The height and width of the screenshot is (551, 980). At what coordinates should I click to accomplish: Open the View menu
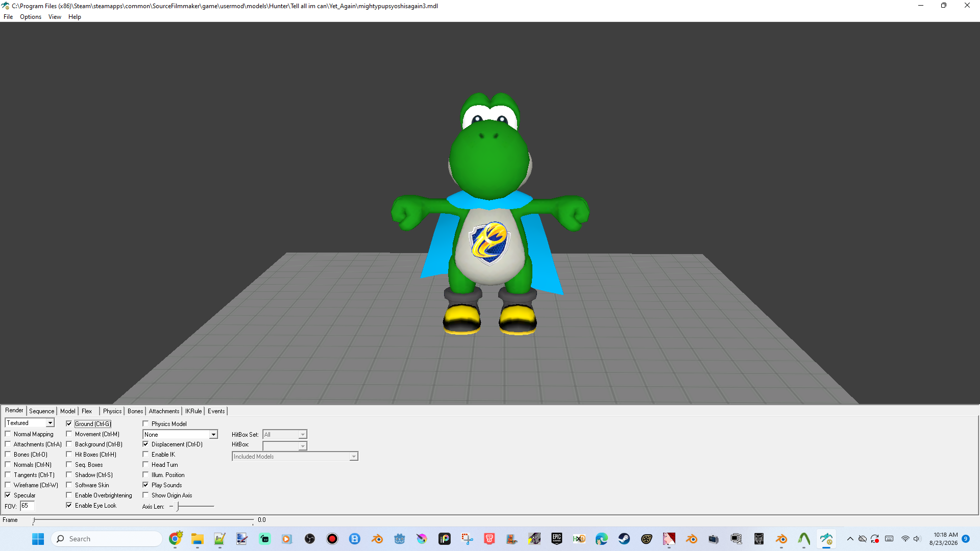(55, 17)
